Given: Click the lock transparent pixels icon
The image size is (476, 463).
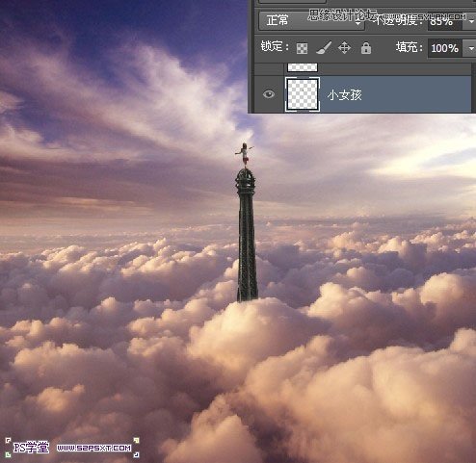Looking at the screenshot, I should point(302,48).
